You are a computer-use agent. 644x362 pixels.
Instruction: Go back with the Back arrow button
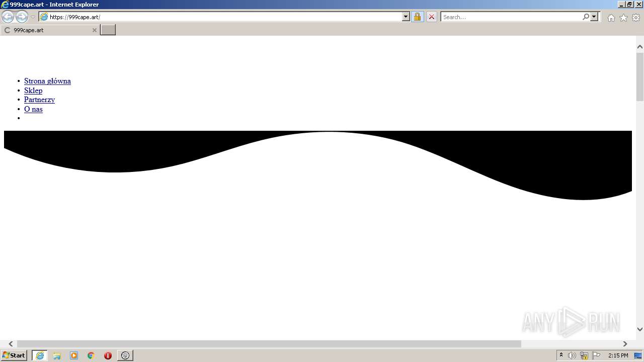point(8,17)
